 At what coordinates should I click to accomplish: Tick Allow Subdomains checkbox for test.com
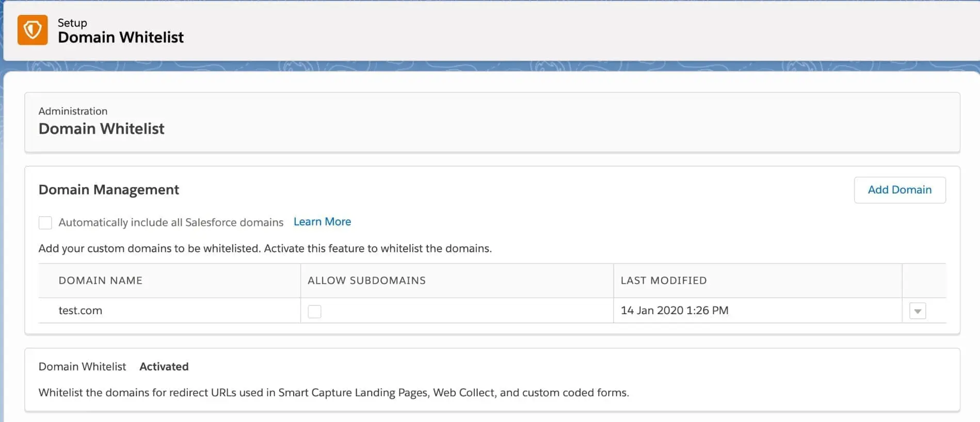(x=314, y=312)
